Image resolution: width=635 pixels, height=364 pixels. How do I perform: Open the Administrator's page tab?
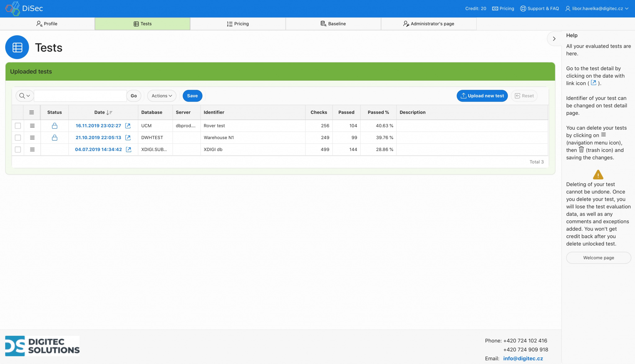pyautogui.click(x=429, y=24)
